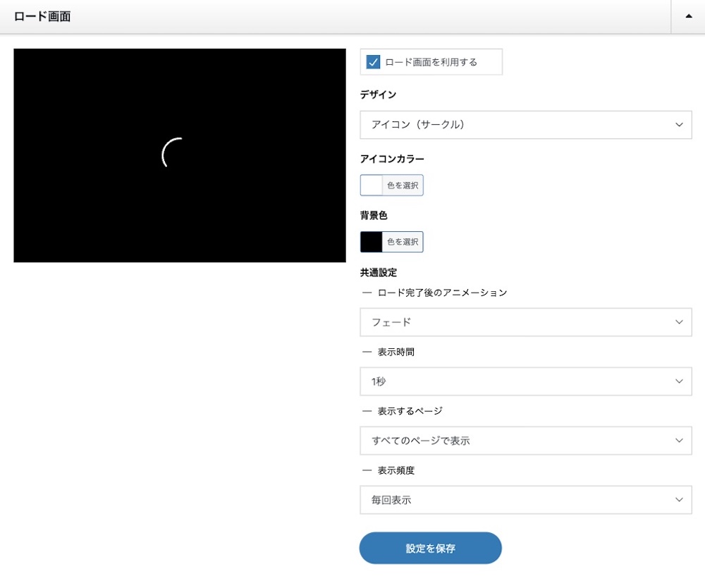Click the black 背景色 color swatch
The height and width of the screenshot is (588, 705).
(372, 242)
